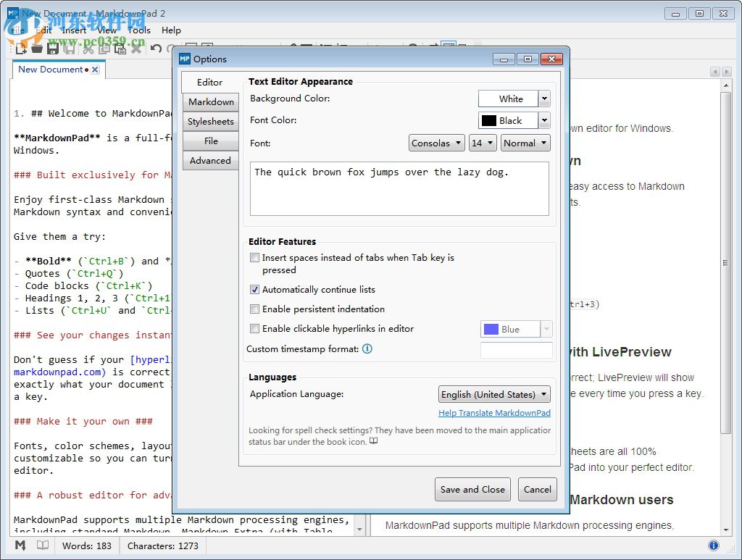Enable clickable hyperlinks in editor
This screenshot has height=560, width=742.
point(255,329)
